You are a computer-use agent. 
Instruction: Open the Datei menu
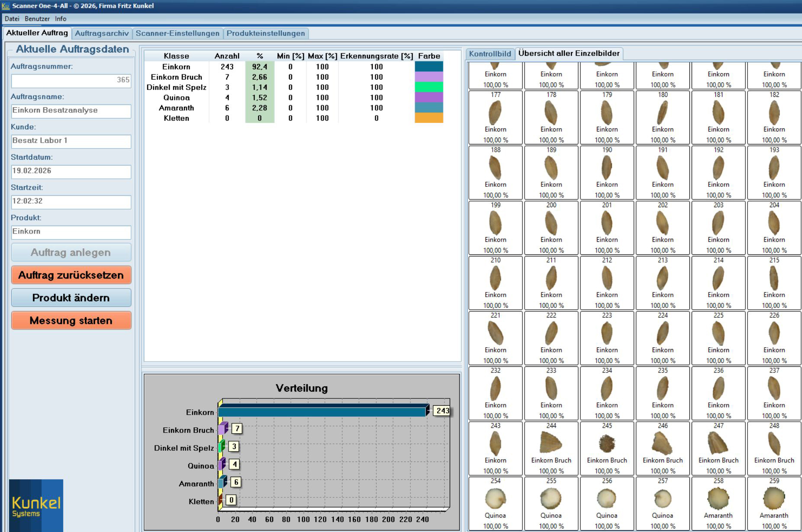click(x=12, y=19)
